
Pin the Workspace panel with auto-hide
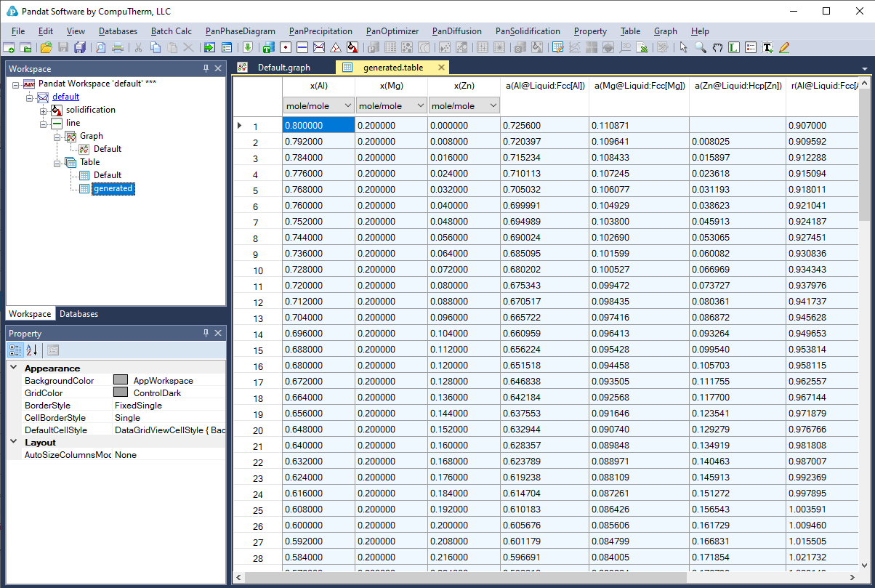[206, 68]
